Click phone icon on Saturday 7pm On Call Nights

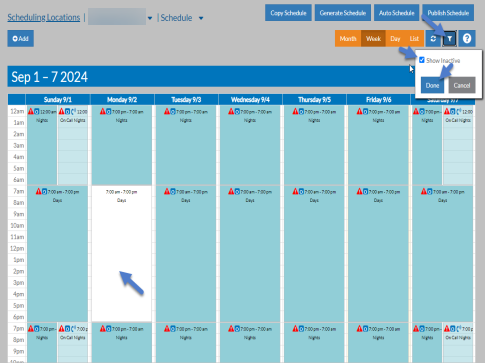pyautogui.click(x=459, y=329)
